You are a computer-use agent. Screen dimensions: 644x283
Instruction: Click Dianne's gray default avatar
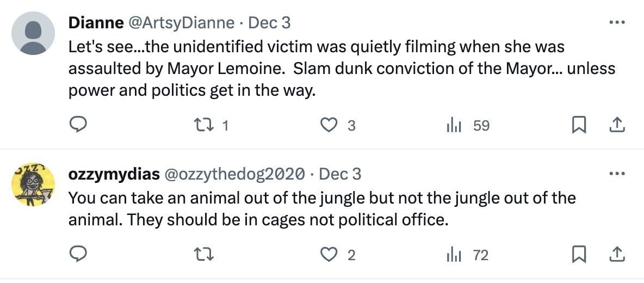point(33,33)
